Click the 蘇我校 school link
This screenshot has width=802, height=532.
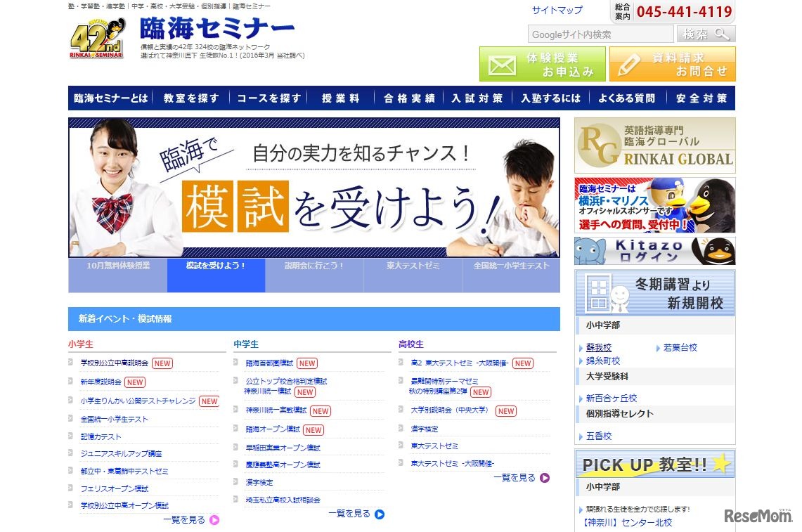point(599,346)
